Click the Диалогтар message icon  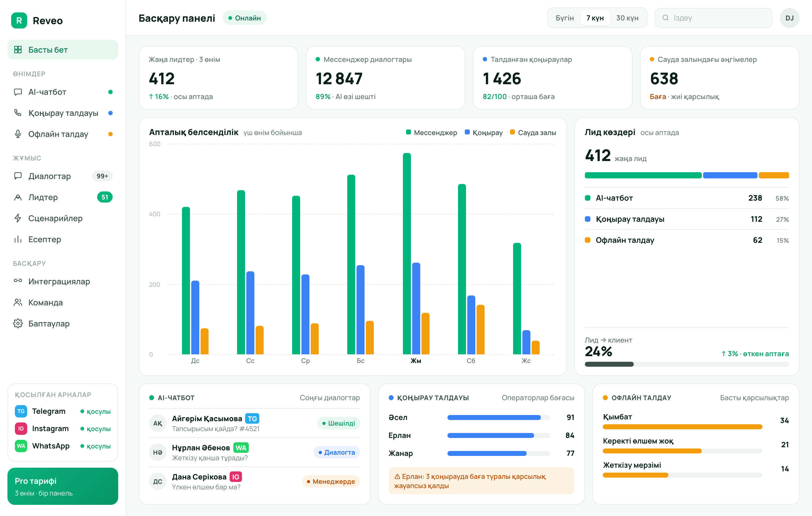click(x=18, y=176)
